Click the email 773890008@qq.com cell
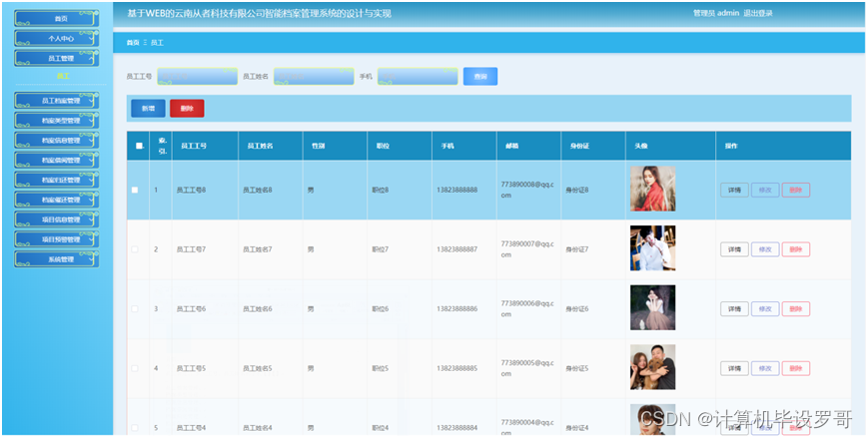This screenshot has height=438, width=868. (527, 190)
